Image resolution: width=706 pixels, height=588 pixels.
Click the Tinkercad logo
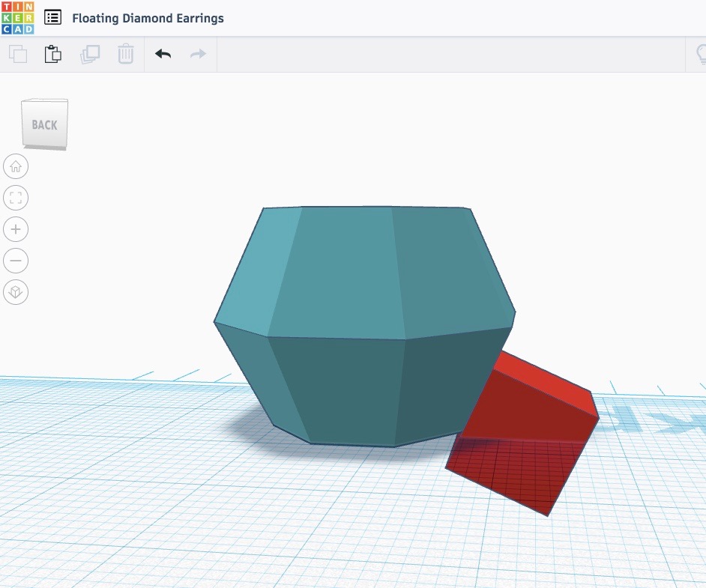pyautogui.click(x=17, y=18)
